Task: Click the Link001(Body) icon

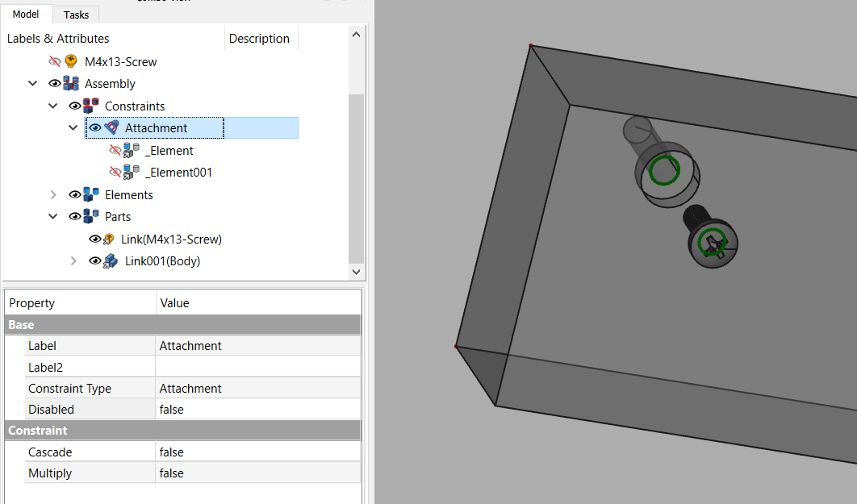Action: pyautogui.click(x=111, y=260)
